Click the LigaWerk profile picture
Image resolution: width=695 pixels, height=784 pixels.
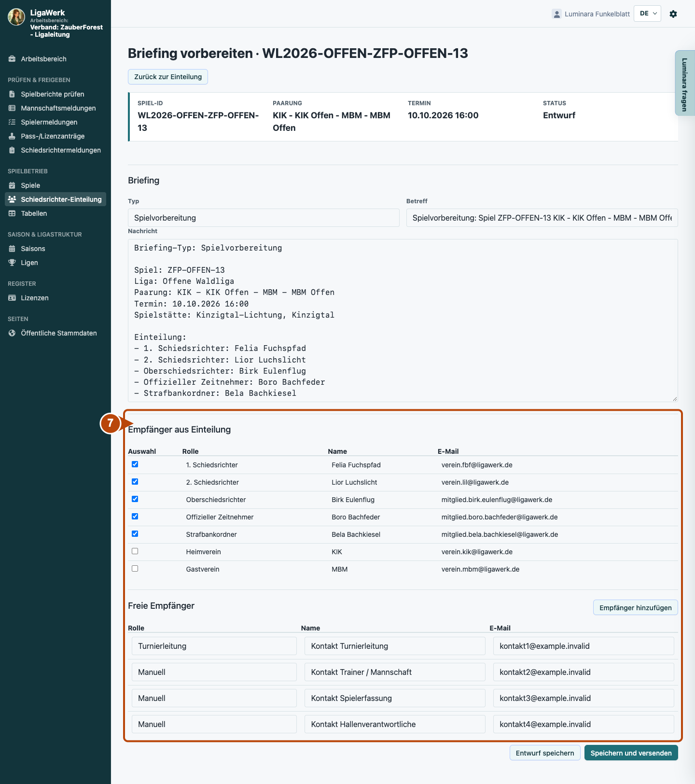16,17
